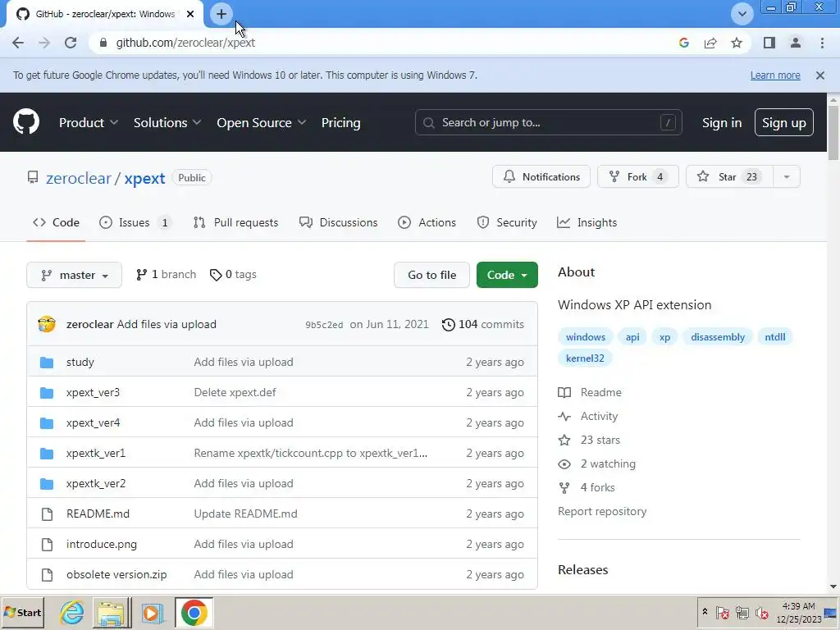Focus the Search or jump to field
Image resolution: width=840 pixels, height=630 pixels.
(x=548, y=123)
